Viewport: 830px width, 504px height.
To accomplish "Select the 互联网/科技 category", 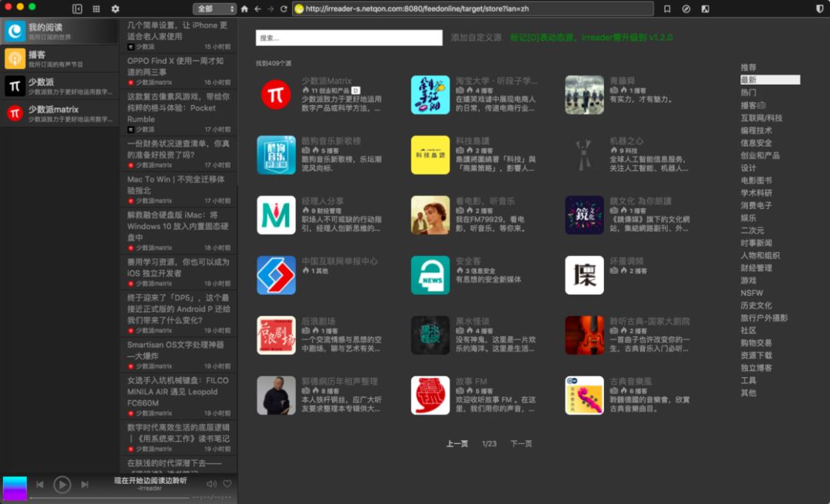I will 761,118.
